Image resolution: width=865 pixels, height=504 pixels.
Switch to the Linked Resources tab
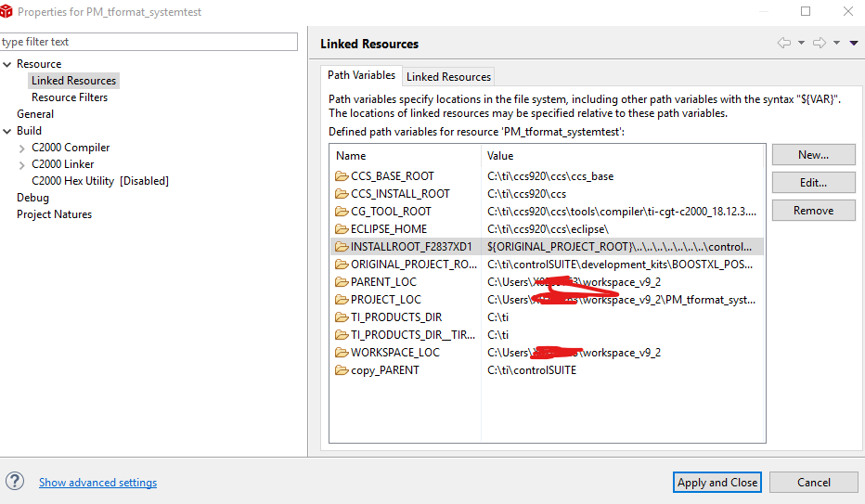[x=448, y=77]
